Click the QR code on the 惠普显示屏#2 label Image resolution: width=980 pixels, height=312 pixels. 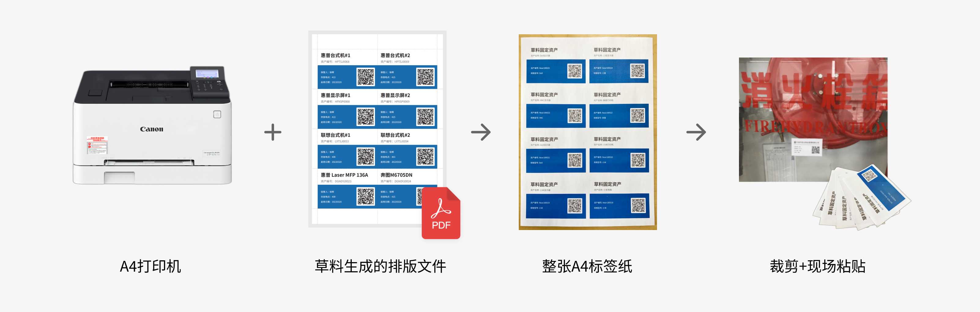pos(425,117)
